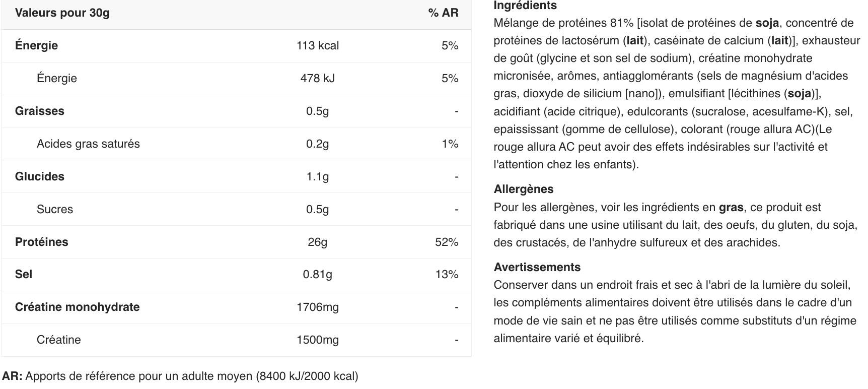This screenshot has height=389, width=868.
Task: Select the 'Glucides' row label
Action: pyautogui.click(x=39, y=176)
